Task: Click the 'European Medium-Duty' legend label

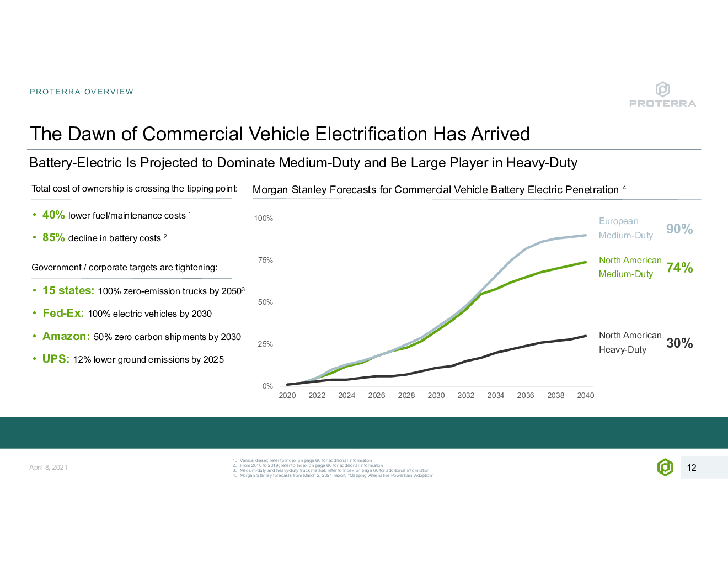Action: [x=626, y=228]
